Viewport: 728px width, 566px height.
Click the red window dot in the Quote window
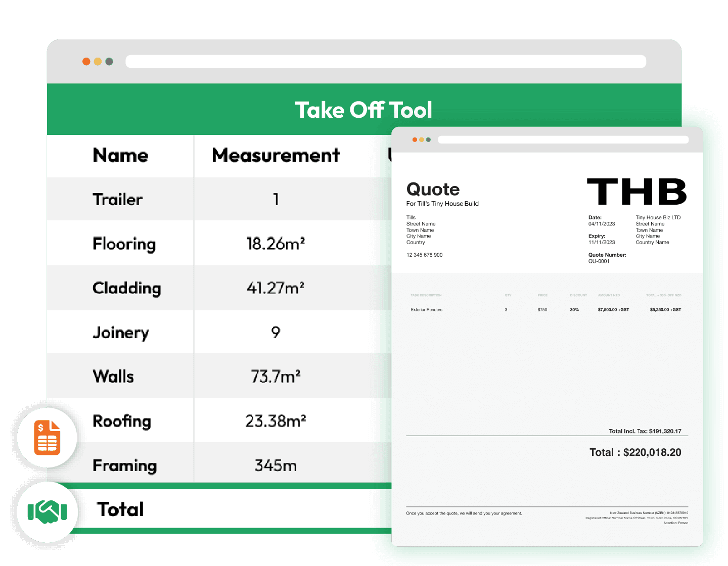click(x=415, y=139)
